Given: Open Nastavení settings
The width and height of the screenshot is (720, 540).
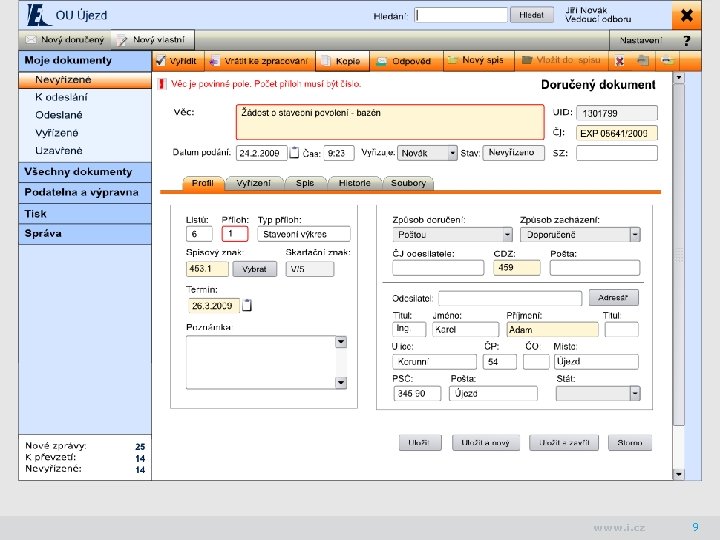Looking at the screenshot, I should (x=641, y=40).
